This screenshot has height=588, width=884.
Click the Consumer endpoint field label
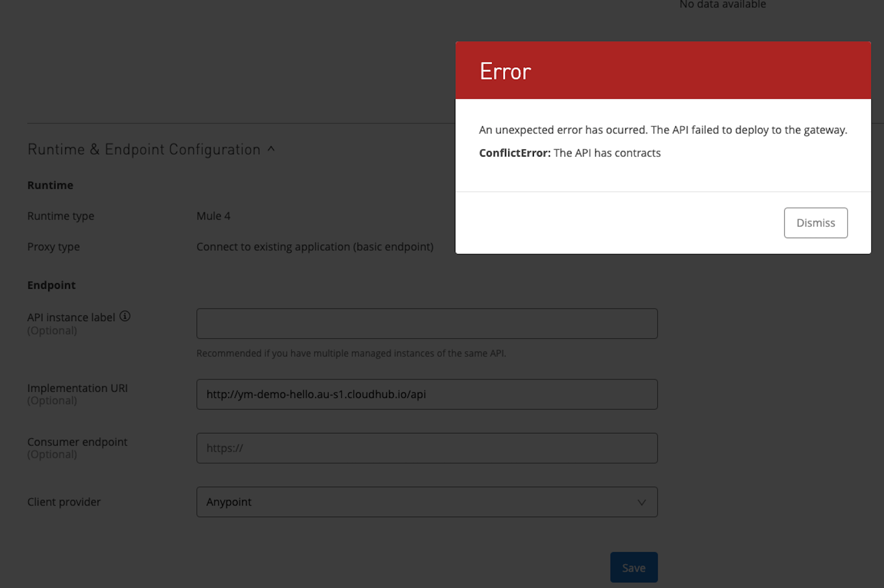[x=77, y=442]
